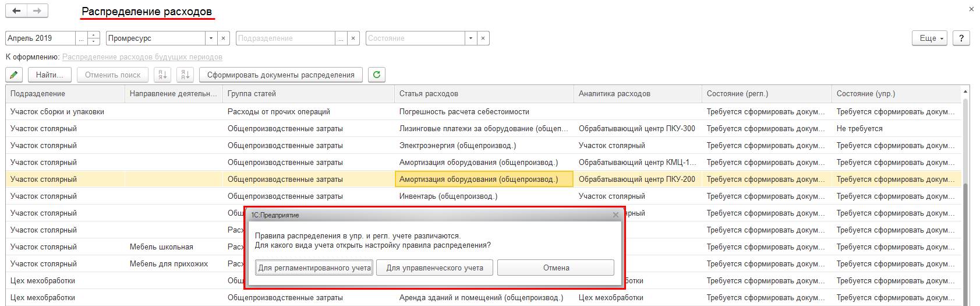Open help with the question mark button
Image resolution: width=980 pixels, height=306 pixels.
click(x=961, y=38)
